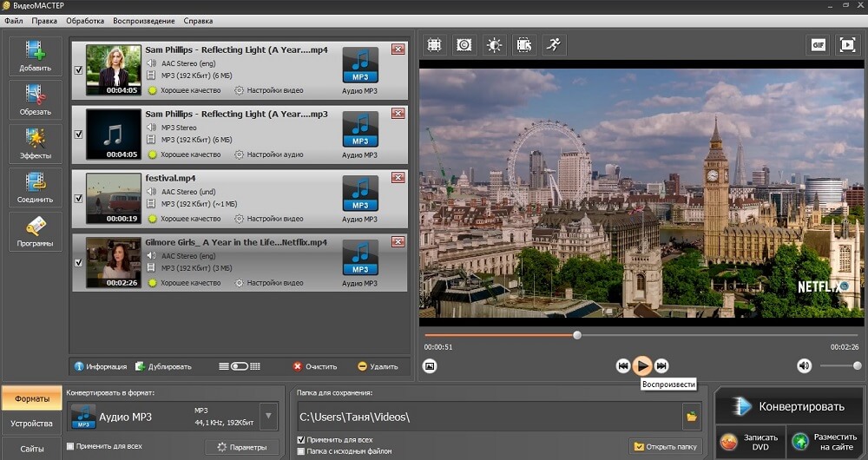Click the volume speaker icon

[804, 365]
